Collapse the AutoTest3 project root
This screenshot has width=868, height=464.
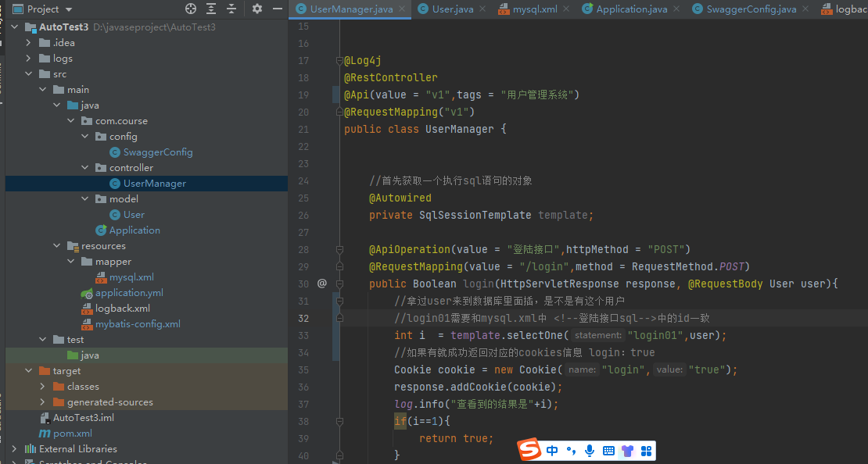pos(15,27)
